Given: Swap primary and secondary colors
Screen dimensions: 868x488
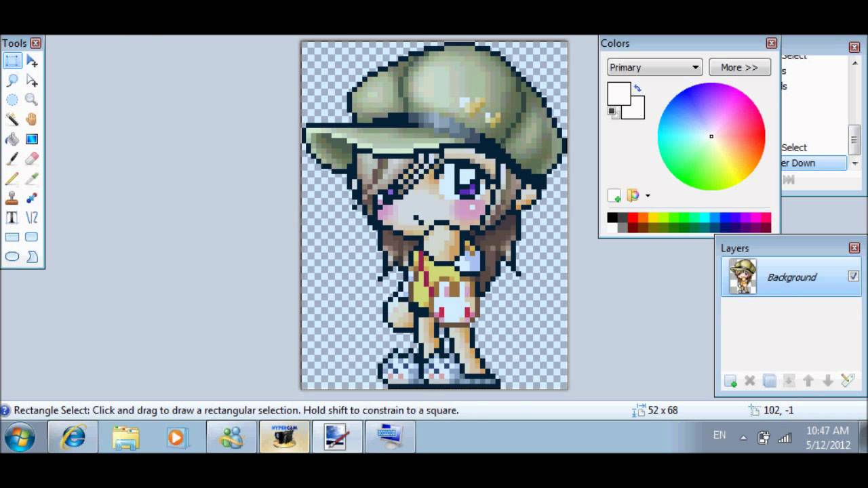Looking at the screenshot, I should 637,88.
